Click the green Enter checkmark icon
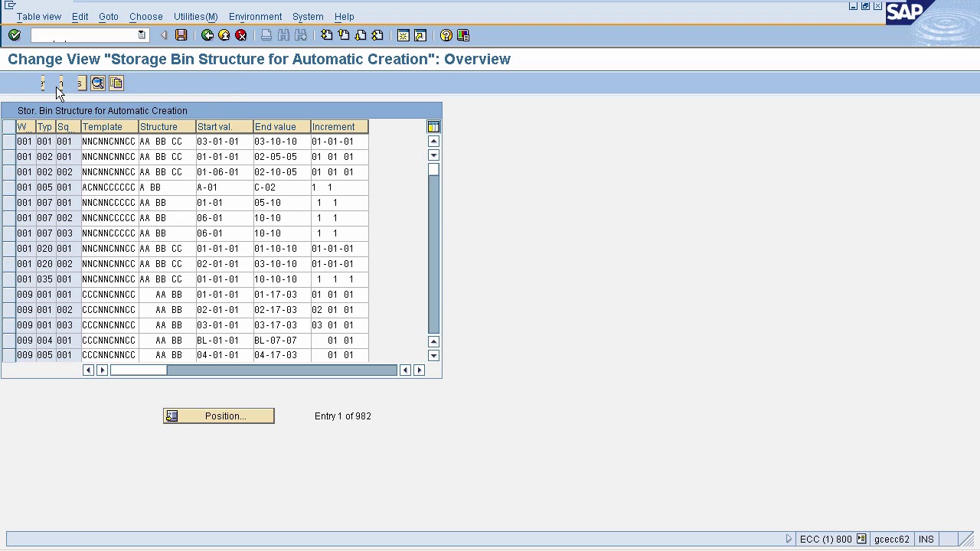 (x=15, y=35)
